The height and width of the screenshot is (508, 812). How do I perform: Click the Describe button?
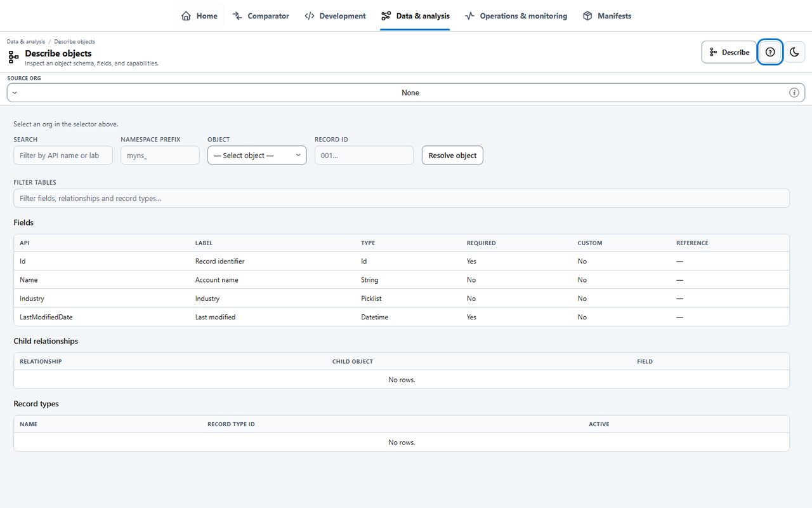pyautogui.click(x=729, y=52)
